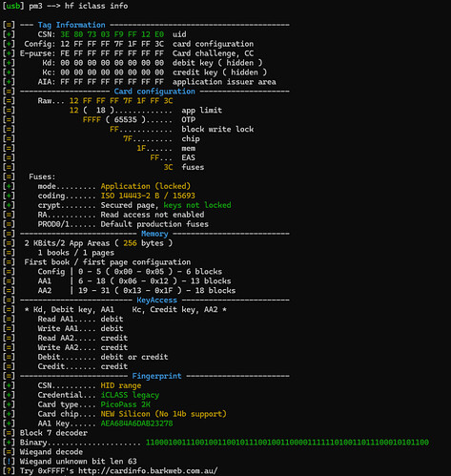Image resolution: width=451 pixels, height=476 pixels.
Task: Click the Config '6 blocks' row
Action: click(130, 272)
